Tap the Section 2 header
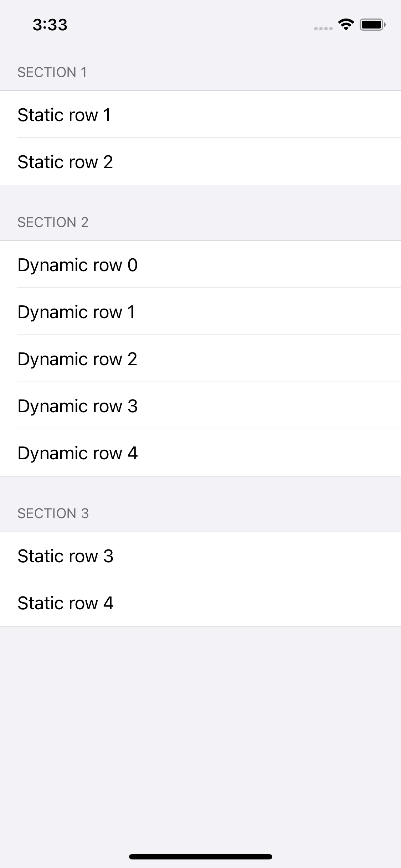 [x=53, y=222]
